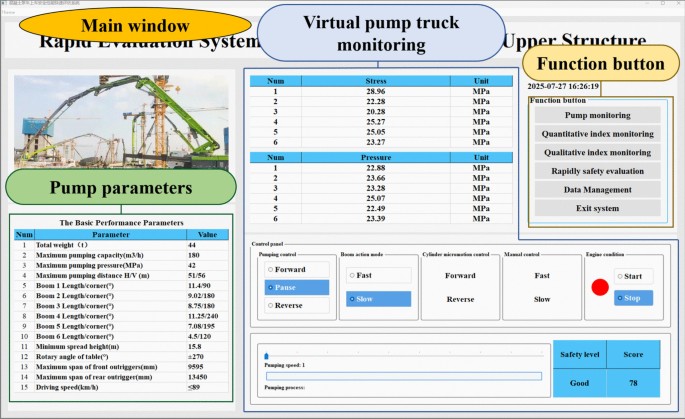Click pressure value 22.49
This screenshot has width=685, height=419.
[x=376, y=208]
